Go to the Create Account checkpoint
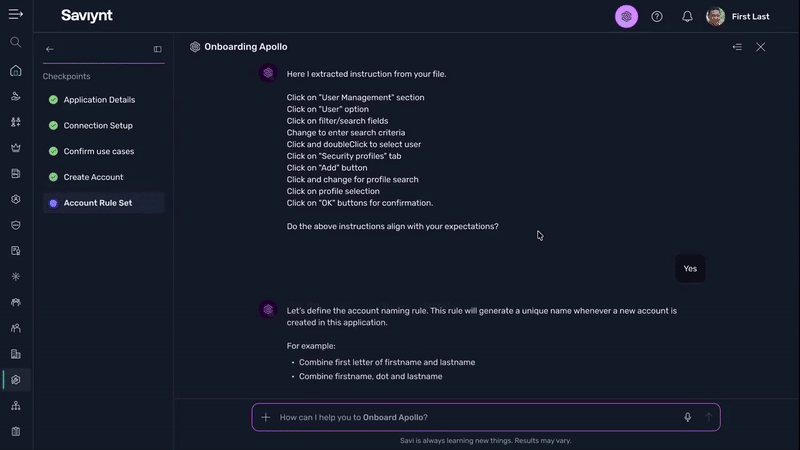 [x=93, y=177]
